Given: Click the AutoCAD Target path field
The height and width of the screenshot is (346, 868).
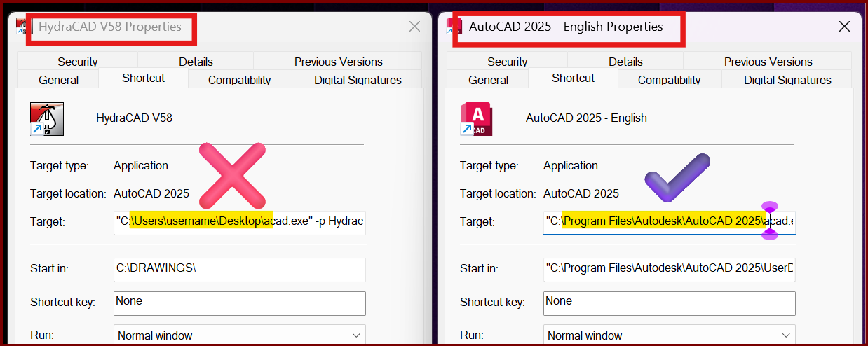Looking at the screenshot, I should (x=670, y=222).
